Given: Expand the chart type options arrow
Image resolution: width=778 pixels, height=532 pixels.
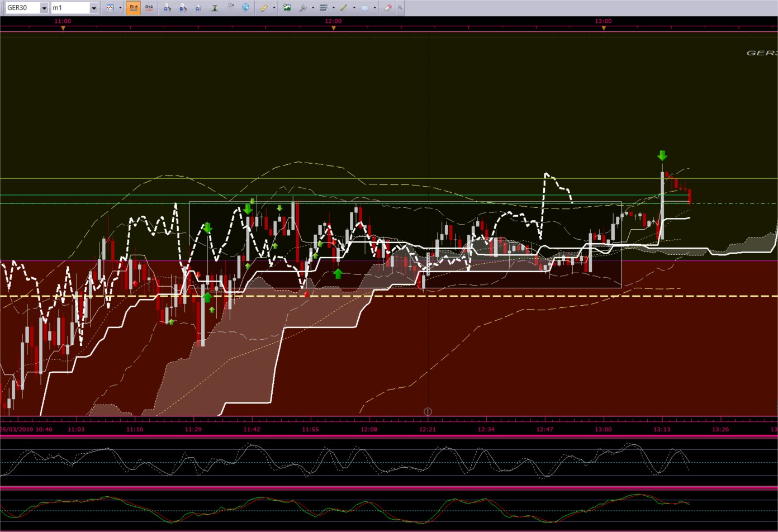Looking at the screenshot, I should click(x=120, y=8).
